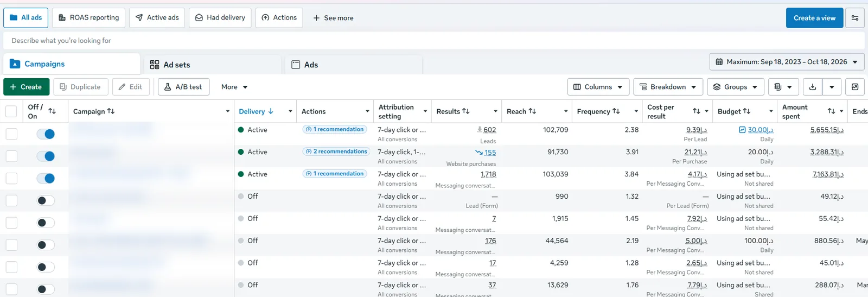Image resolution: width=868 pixels, height=297 pixels.
Task: Open the 2 recommendations link
Action: point(336,151)
